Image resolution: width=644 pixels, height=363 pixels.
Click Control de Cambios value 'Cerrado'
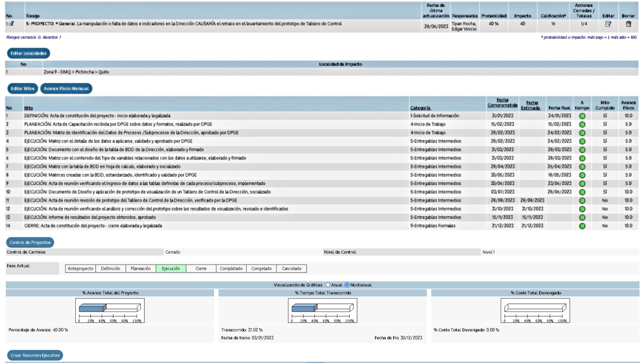(x=173, y=252)
